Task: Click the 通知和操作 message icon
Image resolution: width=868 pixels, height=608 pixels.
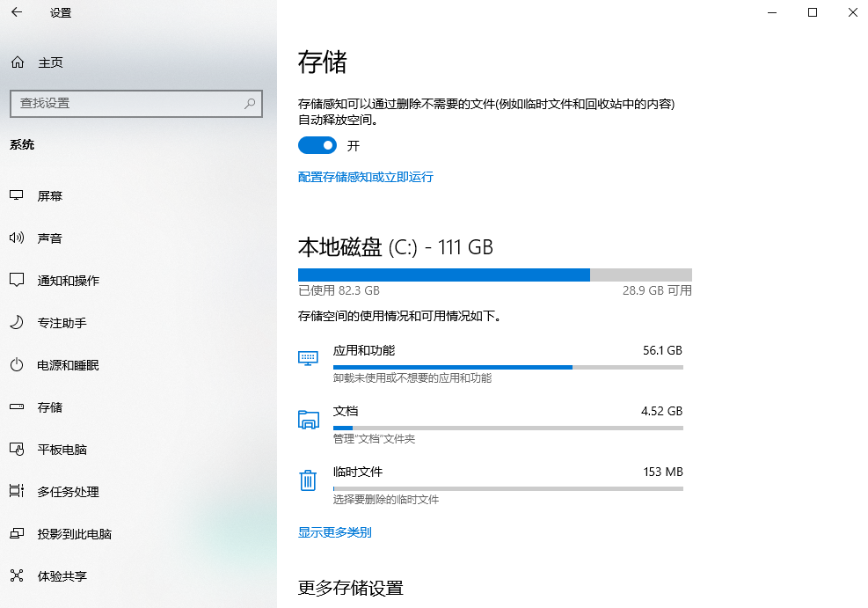Action: [x=17, y=280]
